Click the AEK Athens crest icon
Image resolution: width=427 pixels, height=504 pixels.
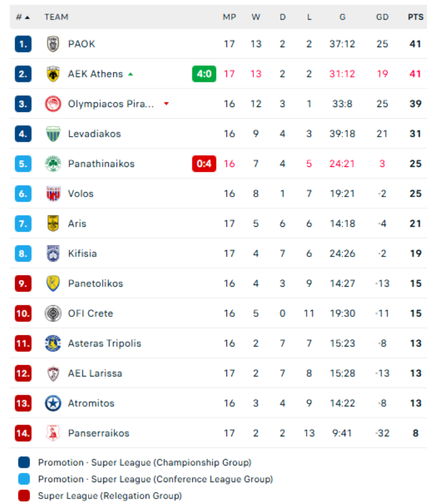tap(53, 74)
